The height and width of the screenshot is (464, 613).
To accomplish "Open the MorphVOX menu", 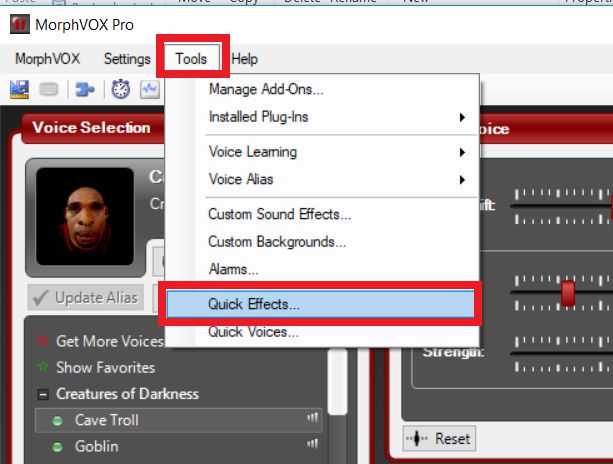I will 47,59.
